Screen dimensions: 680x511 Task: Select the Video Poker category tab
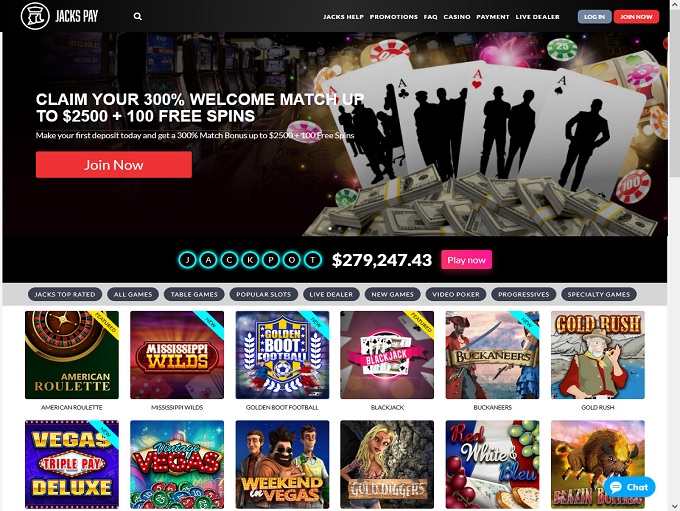[x=456, y=294]
